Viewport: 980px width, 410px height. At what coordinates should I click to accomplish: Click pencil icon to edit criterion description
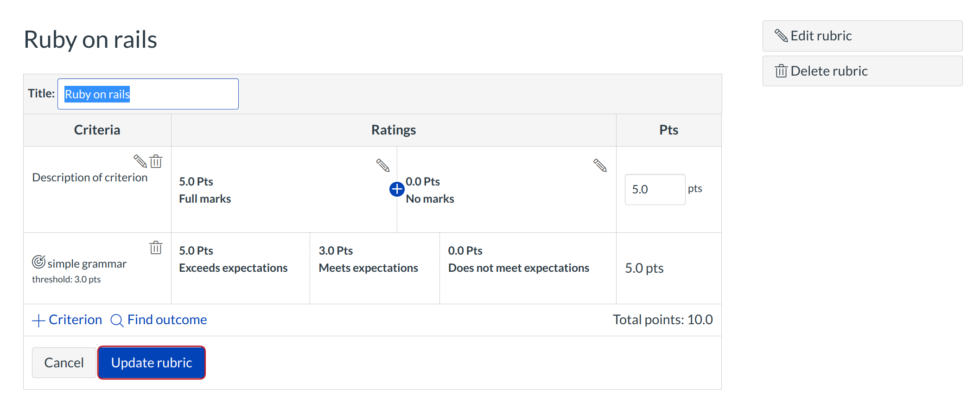pos(140,161)
